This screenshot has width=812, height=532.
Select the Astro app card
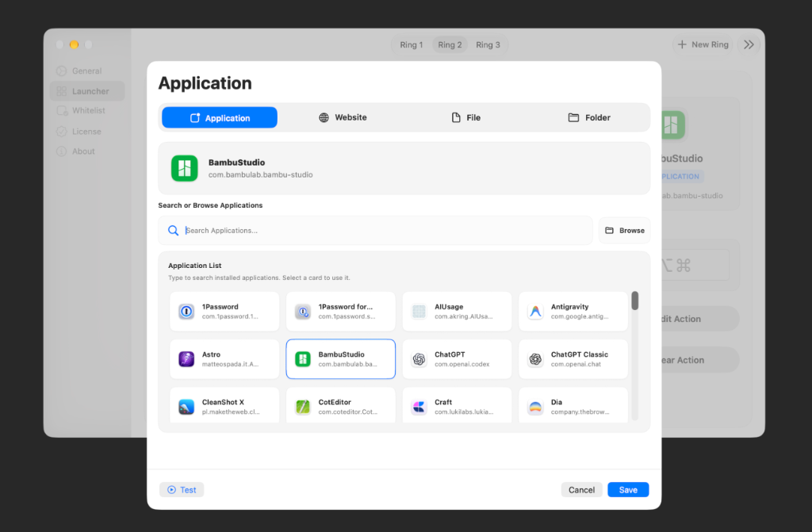coord(224,359)
